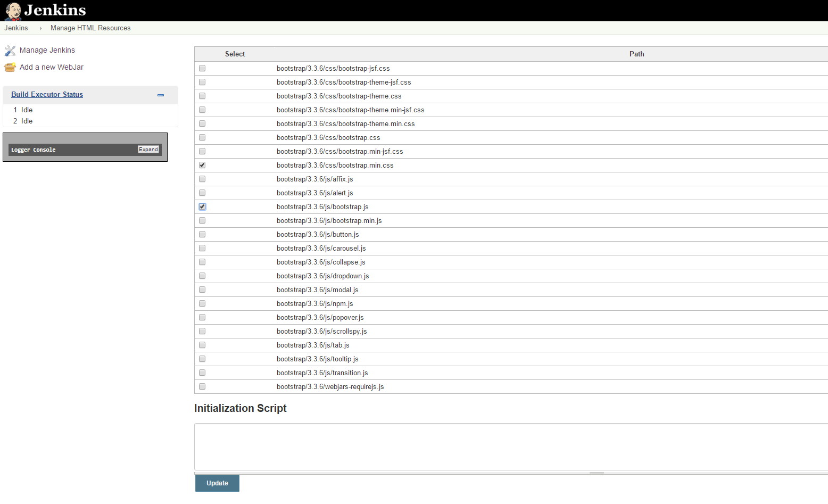The image size is (828, 504).
Task: Click the Add a new WebJar package icon
Action: point(10,67)
